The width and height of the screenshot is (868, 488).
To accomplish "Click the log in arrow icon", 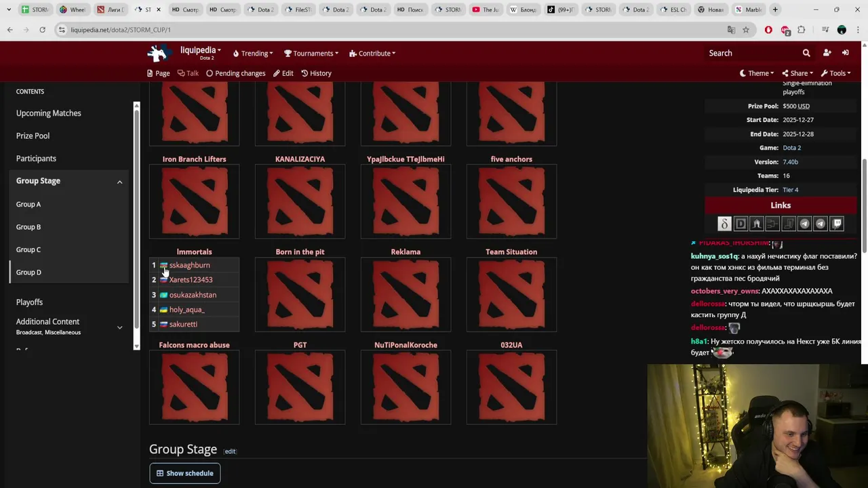I will (846, 53).
